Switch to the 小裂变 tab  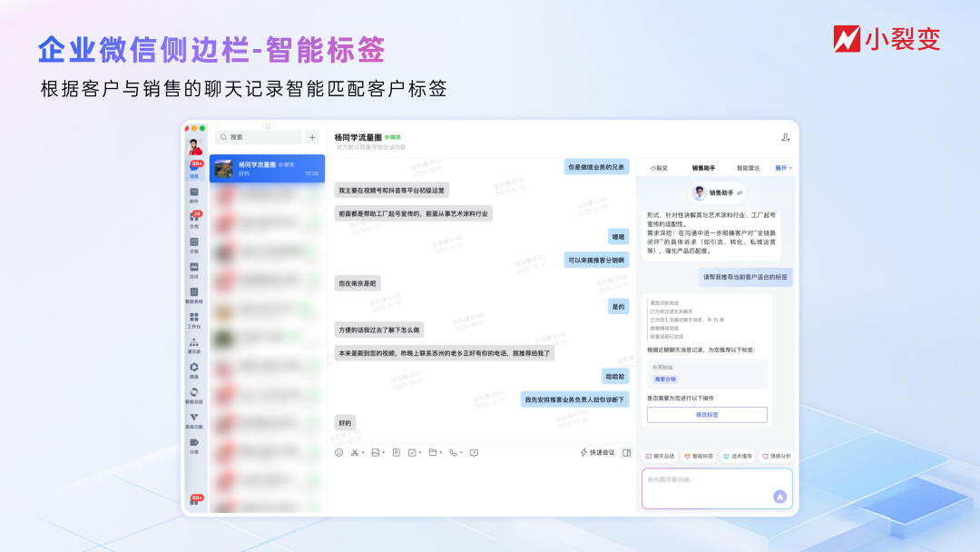click(659, 167)
